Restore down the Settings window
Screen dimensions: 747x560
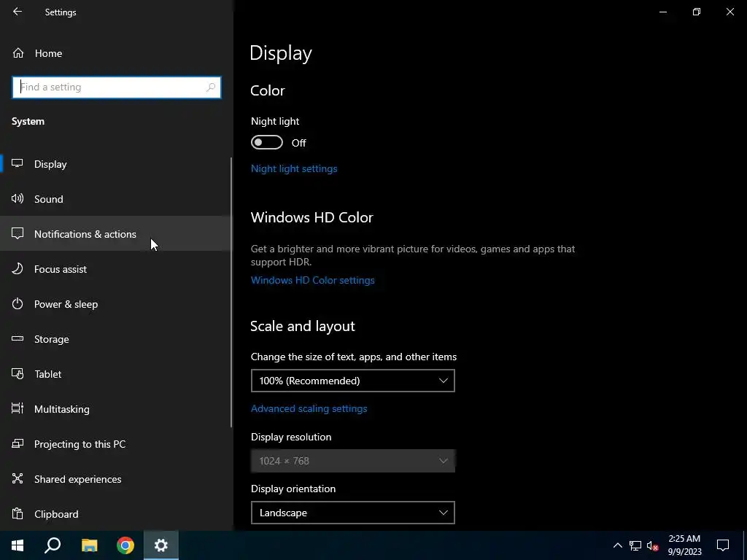click(697, 12)
